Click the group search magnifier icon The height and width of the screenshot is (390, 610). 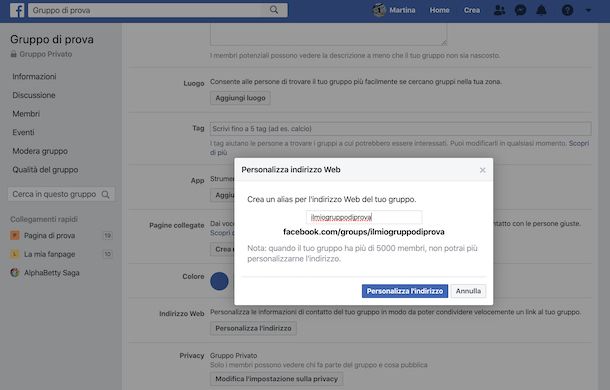click(x=105, y=194)
